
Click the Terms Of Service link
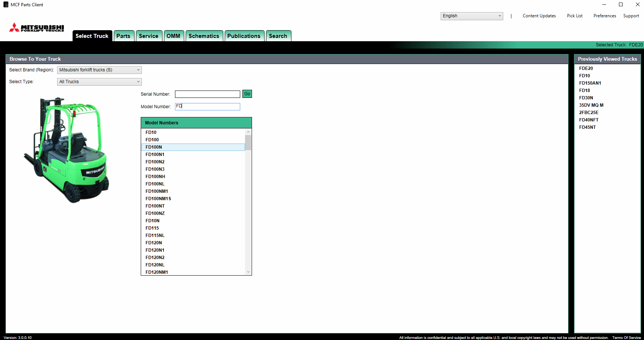[x=626, y=337]
